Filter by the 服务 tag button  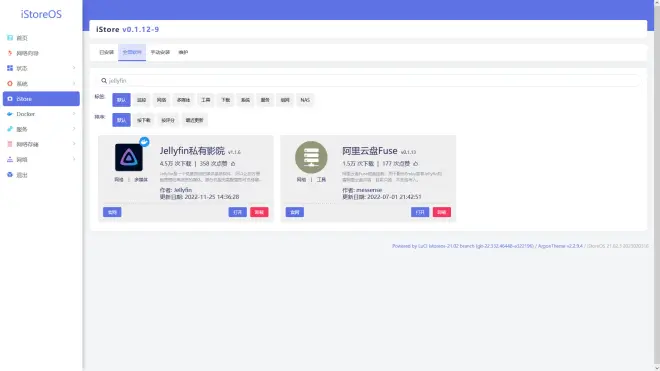coord(265,100)
